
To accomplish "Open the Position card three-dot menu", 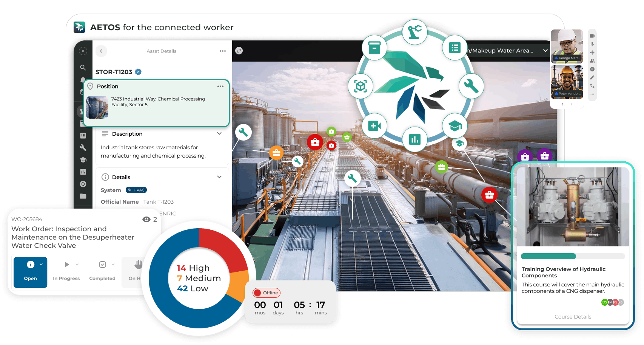I will coord(220,87).
